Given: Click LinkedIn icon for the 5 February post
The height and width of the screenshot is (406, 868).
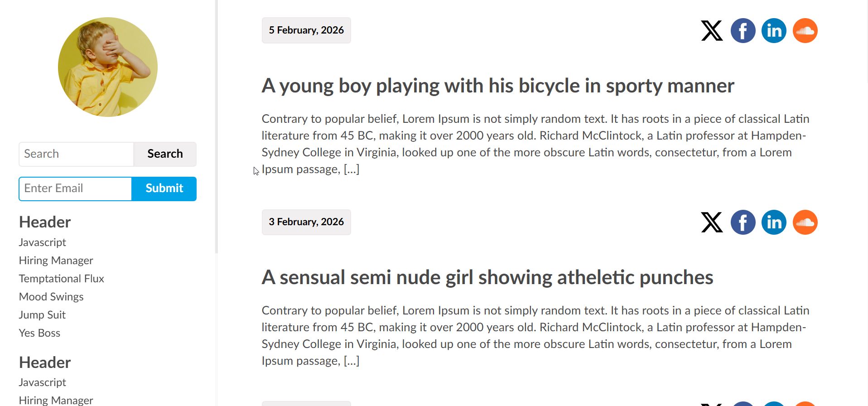Looking at the screenshot, I should pyautogui.click(x=774, y=31).
